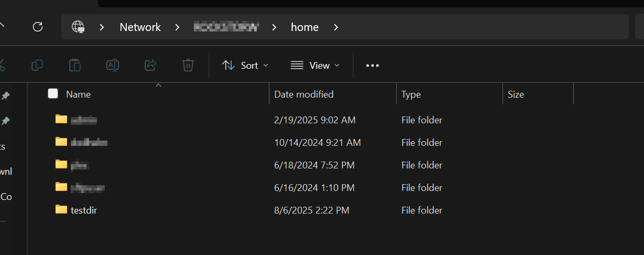Expand the chevron after Network breadcrumb
The image size is (644, 255).
pos(178,27)
